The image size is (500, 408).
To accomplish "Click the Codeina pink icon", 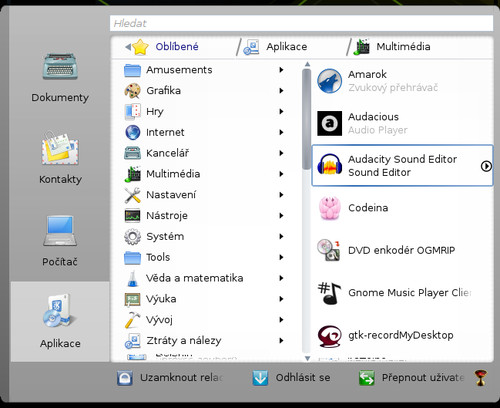I will click(329, 208).
